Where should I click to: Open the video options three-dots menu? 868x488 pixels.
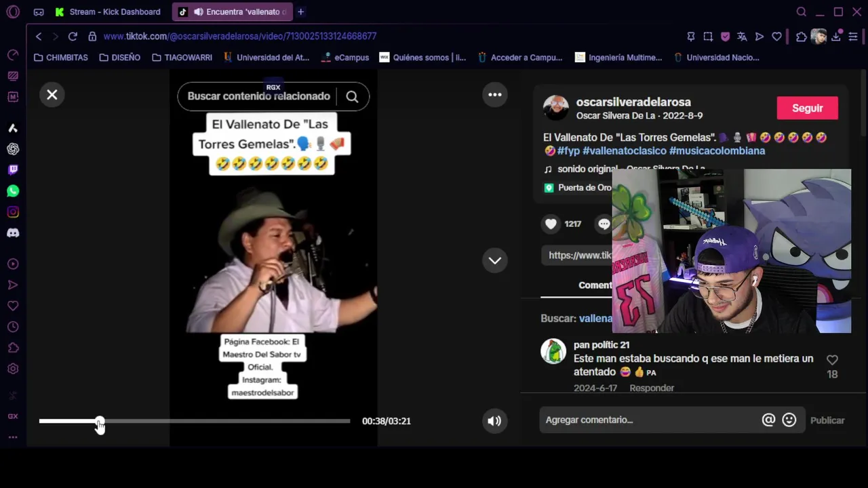495,95
